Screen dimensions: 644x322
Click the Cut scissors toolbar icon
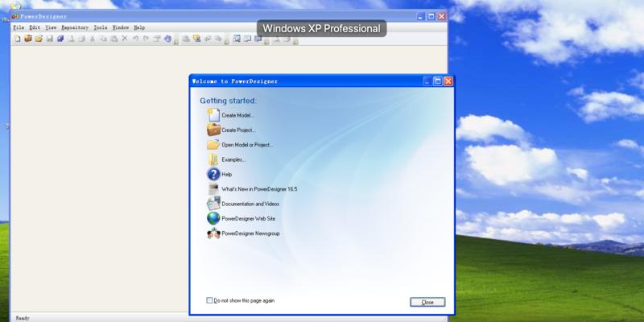[93, 39]
